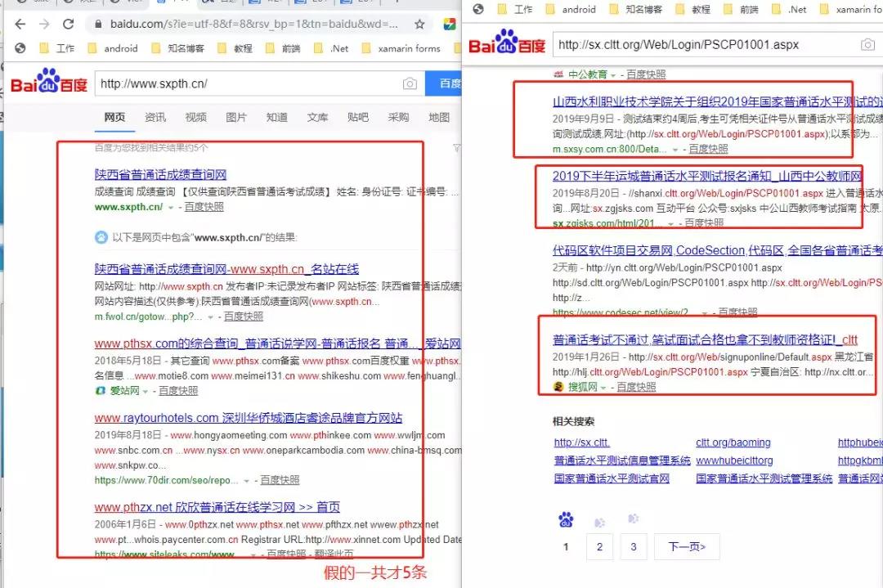Open related search wwwhubeiclttorg
The image size is (883, 588).
pos(734,460)
